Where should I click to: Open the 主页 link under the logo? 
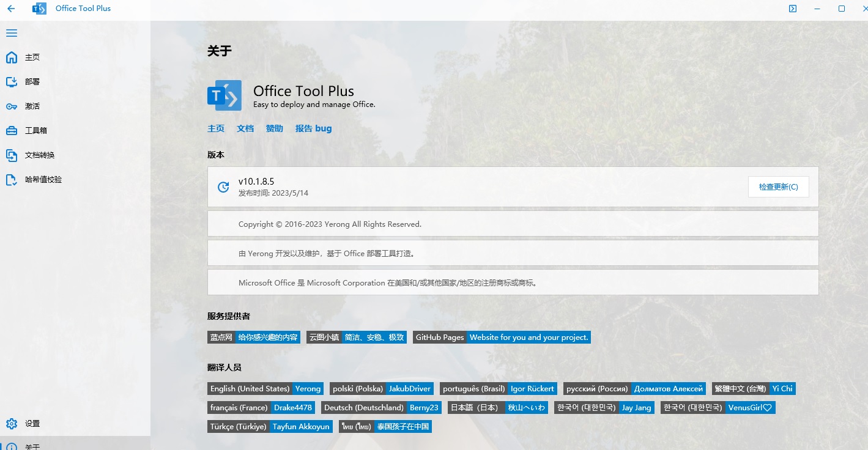pos(216,128)
